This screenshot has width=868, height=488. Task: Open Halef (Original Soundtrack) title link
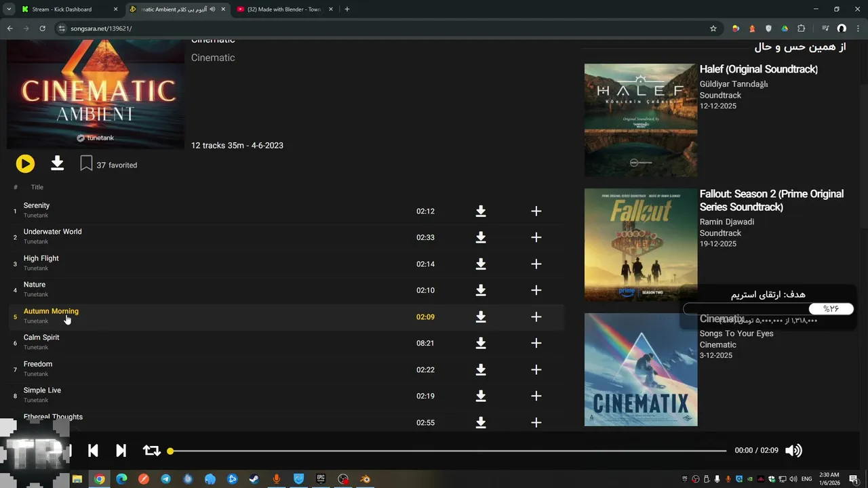(759, 69)
